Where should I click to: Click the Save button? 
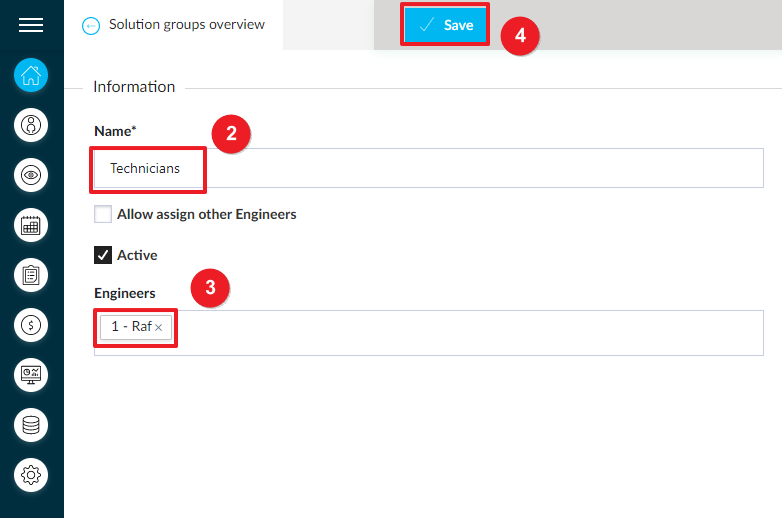pos(445,24)
